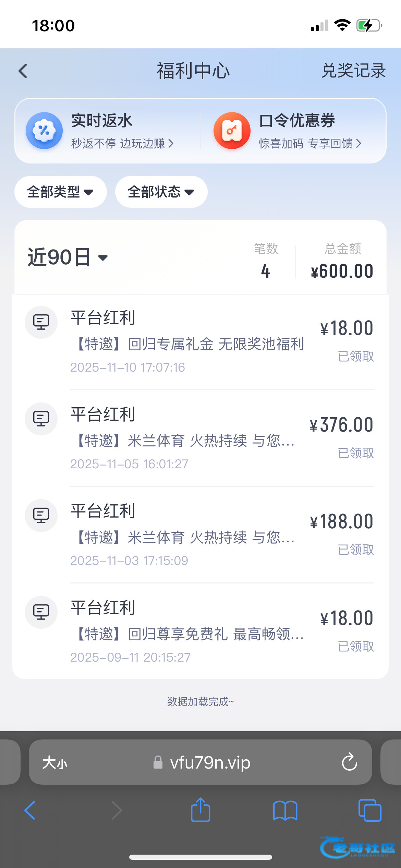The height and width of the screenshot is (868, 401).
Task: Open Safari bookmarks
Action: pyautogui.click(x=285, y=810)
